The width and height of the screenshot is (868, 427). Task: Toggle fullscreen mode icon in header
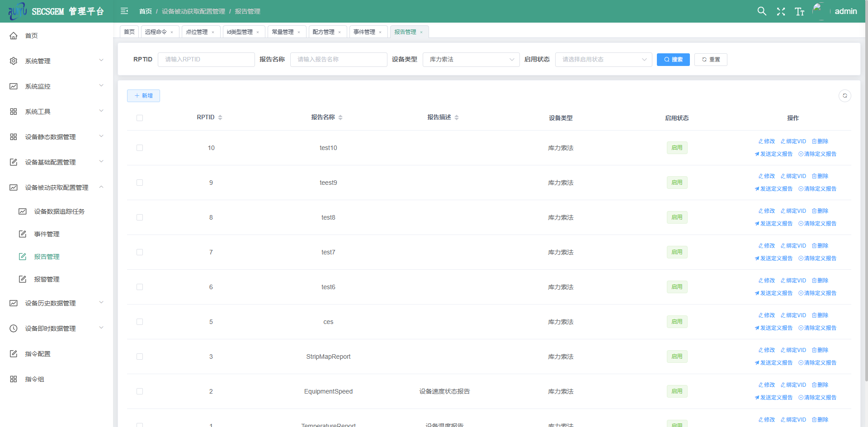tap(781, 11)
